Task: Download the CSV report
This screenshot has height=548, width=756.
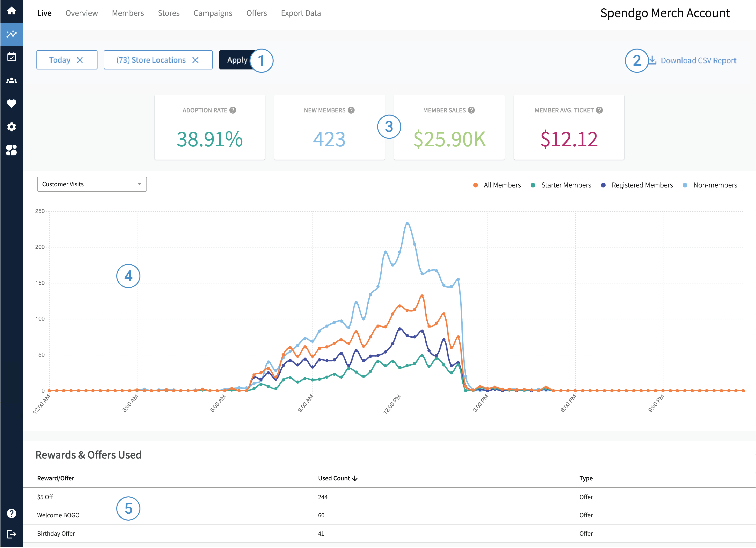Action: point(698,60)
